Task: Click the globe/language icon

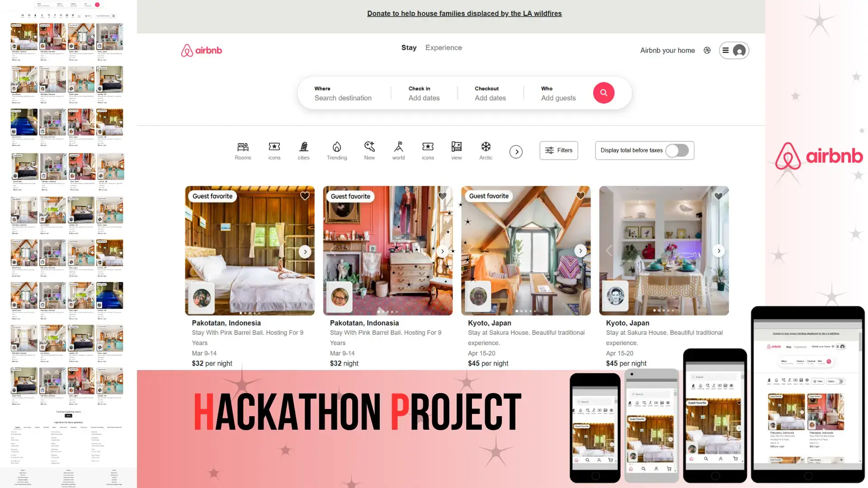Action: click(x=707, y=50)
